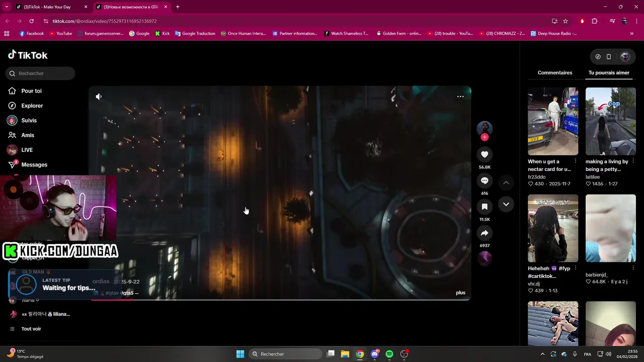644x362 pixels.
Task: Open options for the nectar card video
Action: pos(576,161)
